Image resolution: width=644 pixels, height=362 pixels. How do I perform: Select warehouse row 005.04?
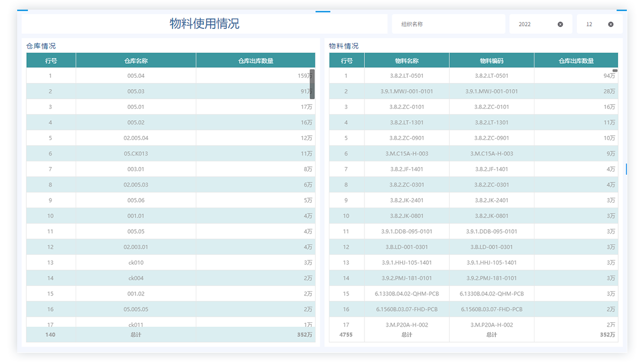[x=136, y=76]
